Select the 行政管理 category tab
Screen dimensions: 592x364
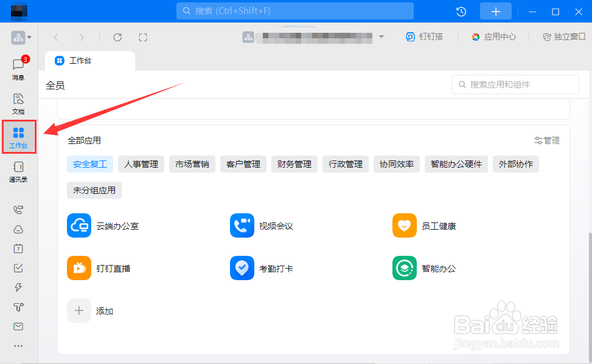pos(346,164)
